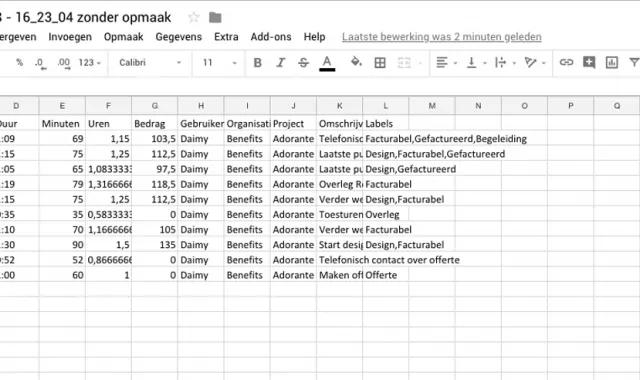Select cell with Bedrag 97,5
This screenshot has height=380, width=640.
(x=155, y=169)
